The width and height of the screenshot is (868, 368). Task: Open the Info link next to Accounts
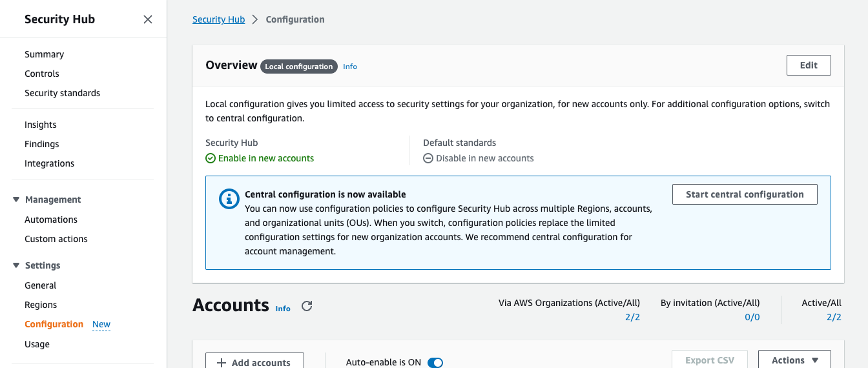283,309
